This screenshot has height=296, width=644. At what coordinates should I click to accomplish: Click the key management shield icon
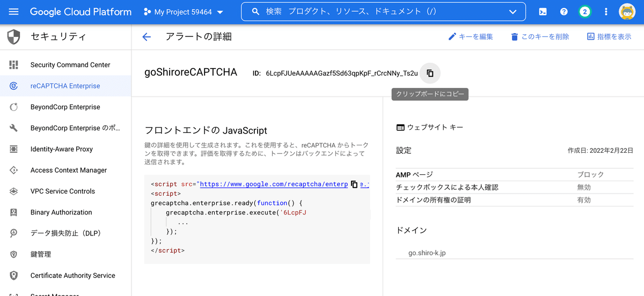coord(14,254)
